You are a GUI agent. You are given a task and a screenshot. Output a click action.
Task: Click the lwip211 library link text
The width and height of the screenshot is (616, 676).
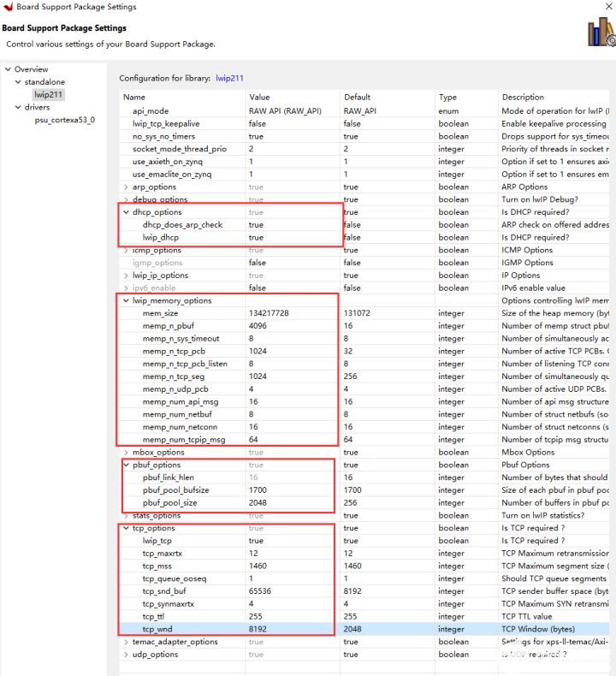coord(230,78)
